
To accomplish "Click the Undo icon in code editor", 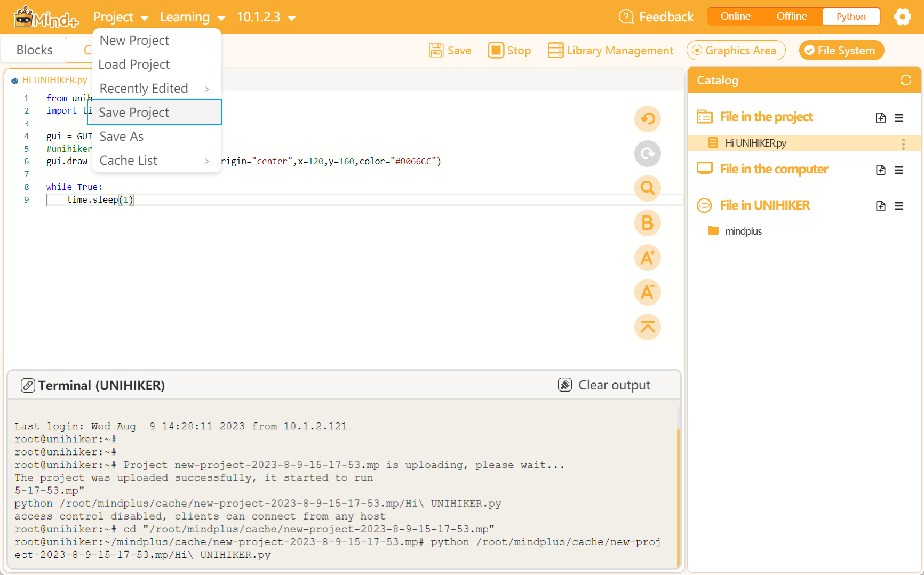I will [647, 119].
